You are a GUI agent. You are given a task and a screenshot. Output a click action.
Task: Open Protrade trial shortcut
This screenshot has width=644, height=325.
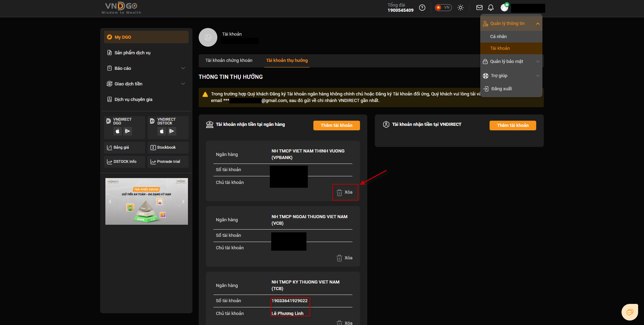click(168, 162)
